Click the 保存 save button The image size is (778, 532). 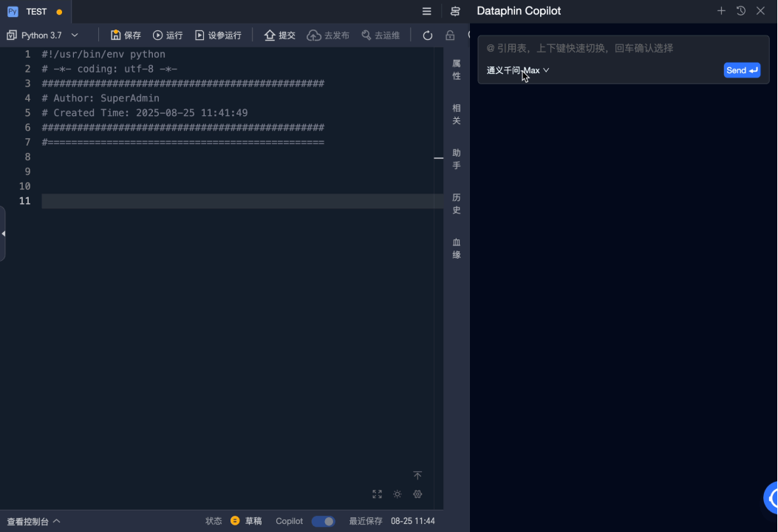pos(126,35)
